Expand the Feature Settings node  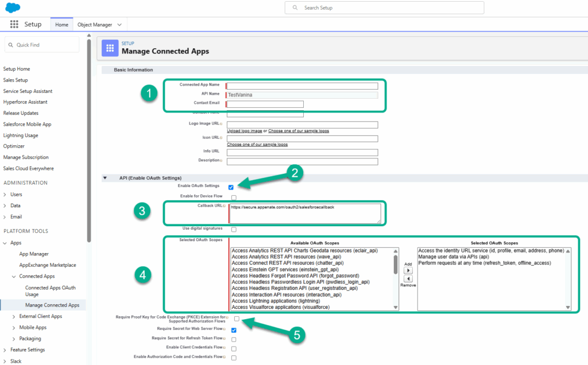click(x=5, y=350)
